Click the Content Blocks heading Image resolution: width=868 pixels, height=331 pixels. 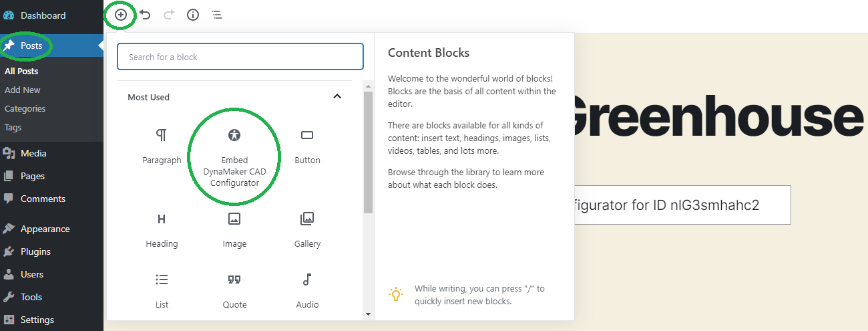click(429, 53)
